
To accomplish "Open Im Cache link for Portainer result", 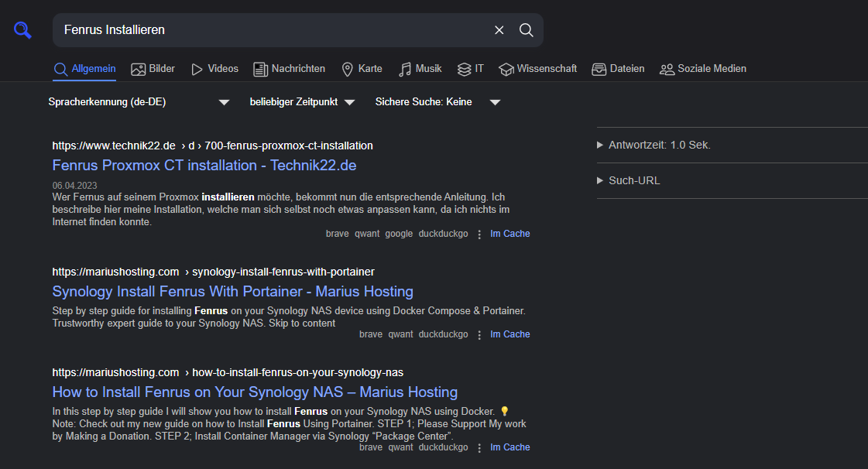I will (x=509, y=334).
